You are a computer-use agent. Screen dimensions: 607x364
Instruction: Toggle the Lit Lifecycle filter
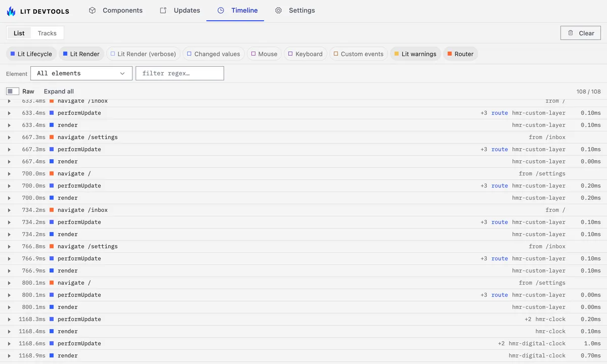(x=31, y=54)
